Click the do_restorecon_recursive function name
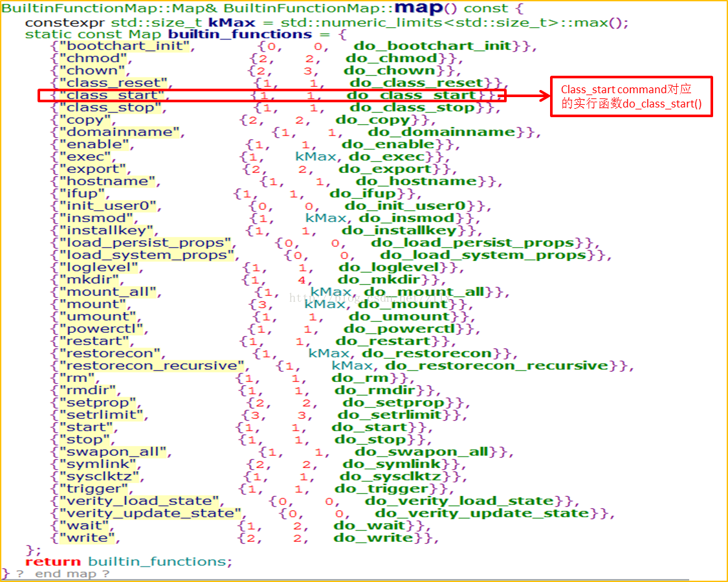 (497, 366)
